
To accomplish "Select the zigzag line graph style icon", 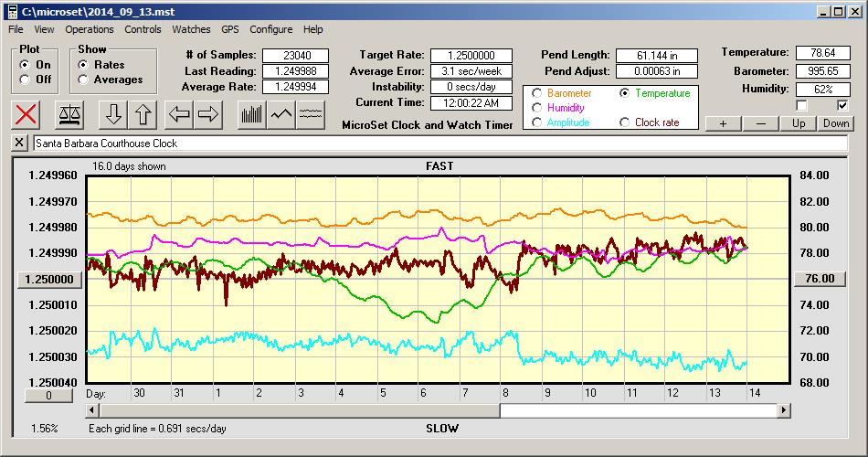I will 281,114.
